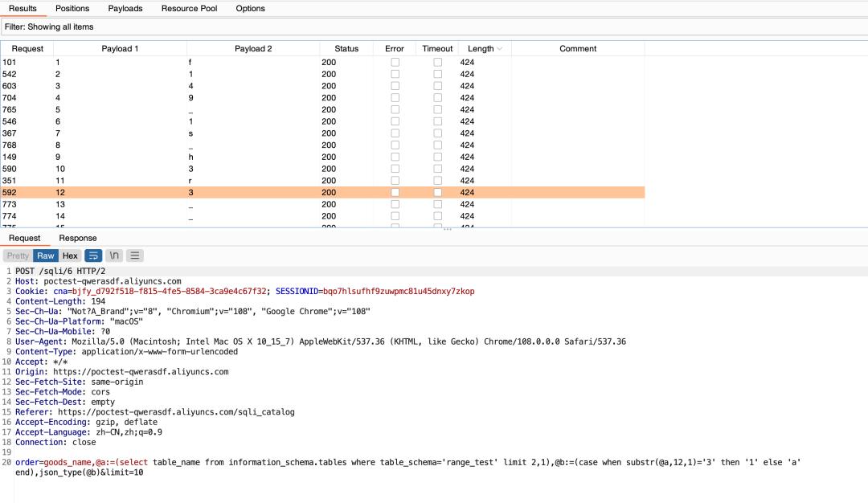Open the Response tab
This screenshot has height=503, width=868.
[77, 238]
